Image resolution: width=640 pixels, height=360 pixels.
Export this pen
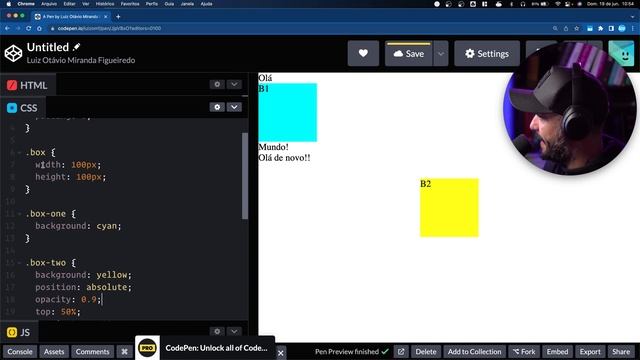point(590,351)
